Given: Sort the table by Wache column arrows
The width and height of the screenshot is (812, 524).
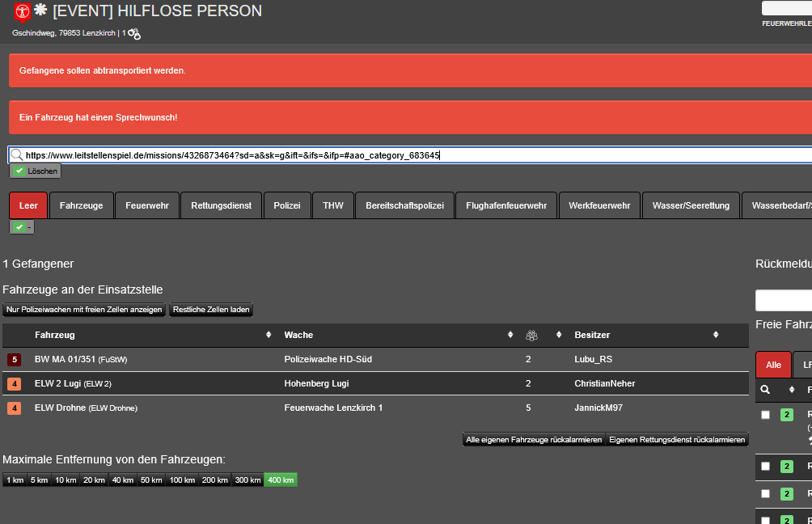Looking at the screenshot, I should (x=510, y=335).
